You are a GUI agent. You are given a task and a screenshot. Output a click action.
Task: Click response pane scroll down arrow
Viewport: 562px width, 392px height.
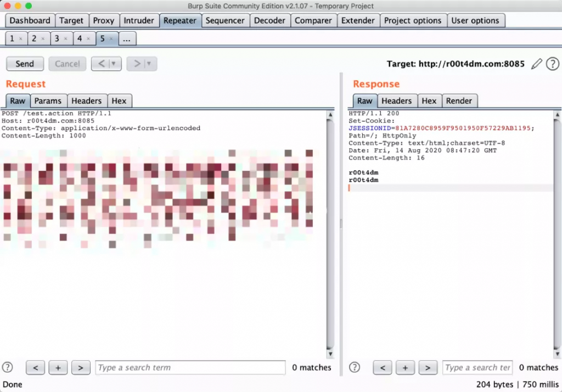pyautogui.click(x=557, y=354)
